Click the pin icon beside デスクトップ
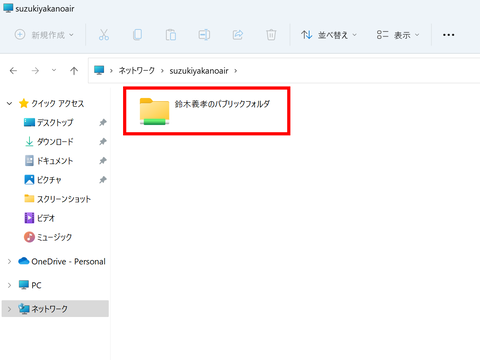 tap(103, 123)
